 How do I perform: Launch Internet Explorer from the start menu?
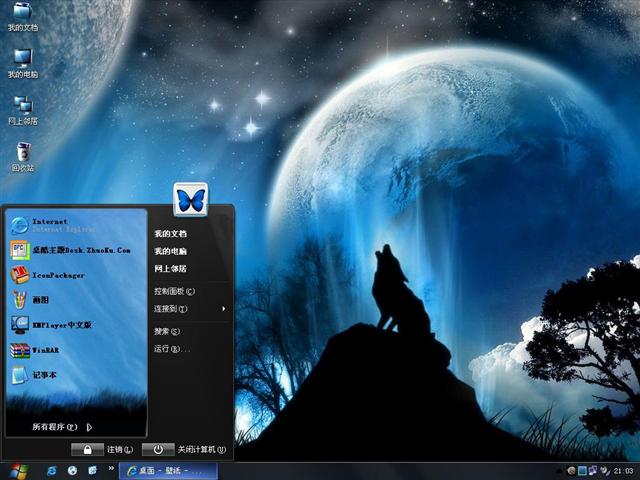coord(77,225)
